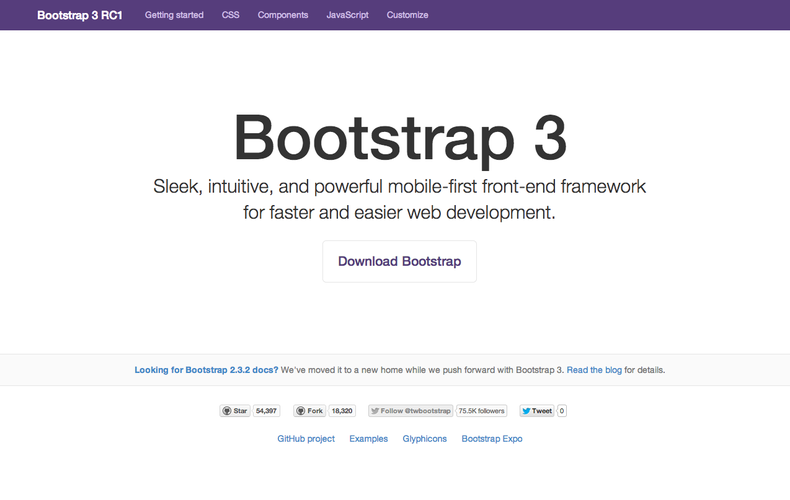Visit the Examples footer link
The image size is (790, 500).
point(368,439)
